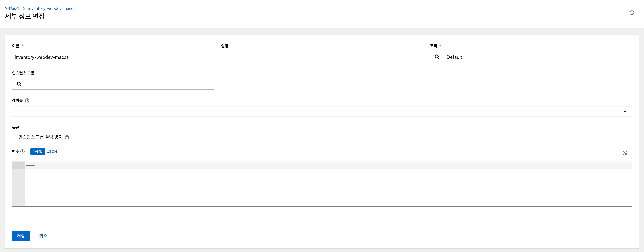The width and height of the screenshot is (644, 252).
Task: Open the help icon next to 레이블
Action: (27, 100)
